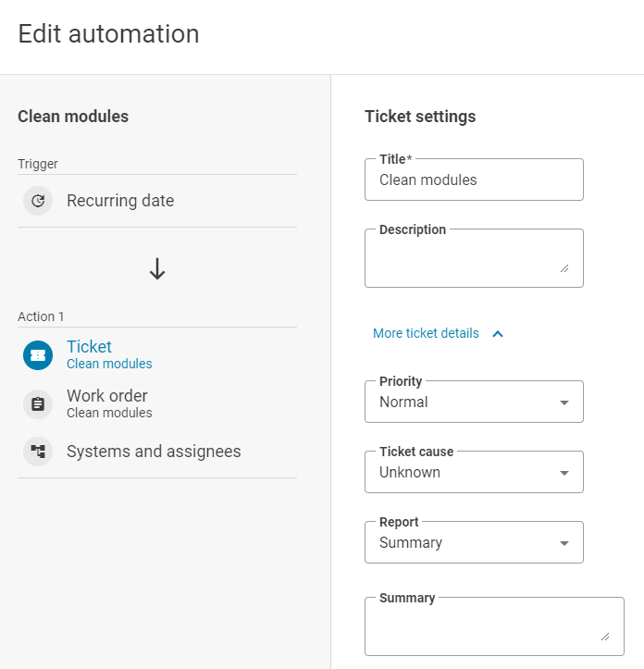Focus the Description text area
The width and height of the screenshot is (644, 669).
coord(467,261)
